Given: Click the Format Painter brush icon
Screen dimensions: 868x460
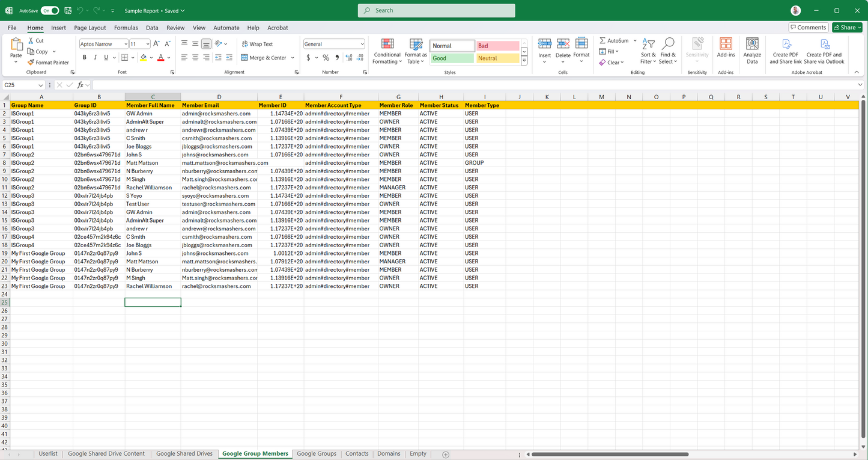Looking at the screenshot, I should [x=31, y=63].
